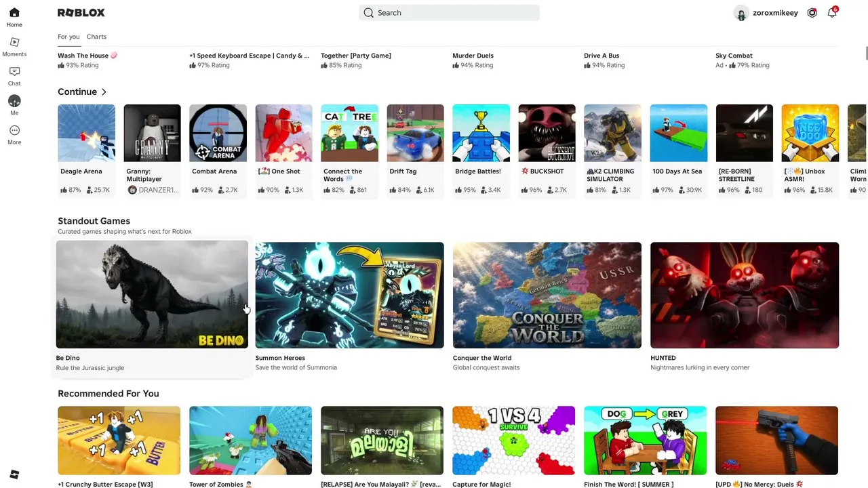Click the Standout Games heading
Viewport: 868px width, 488px height.
coord(94,221)
